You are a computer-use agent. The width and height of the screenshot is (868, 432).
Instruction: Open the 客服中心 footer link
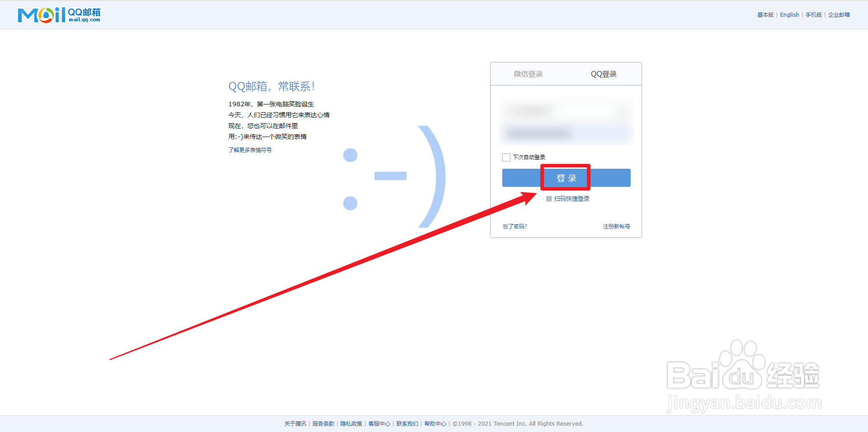(379, 424)
